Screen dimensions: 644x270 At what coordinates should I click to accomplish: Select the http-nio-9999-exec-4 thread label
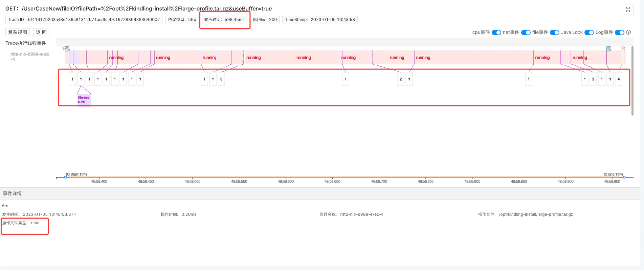point(29,57)
